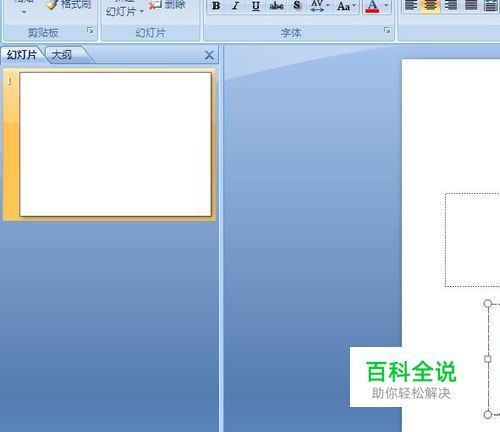Open Change Case (Aa) menu
The width and height of the screenshot is (500, 432).
(346, 6)
